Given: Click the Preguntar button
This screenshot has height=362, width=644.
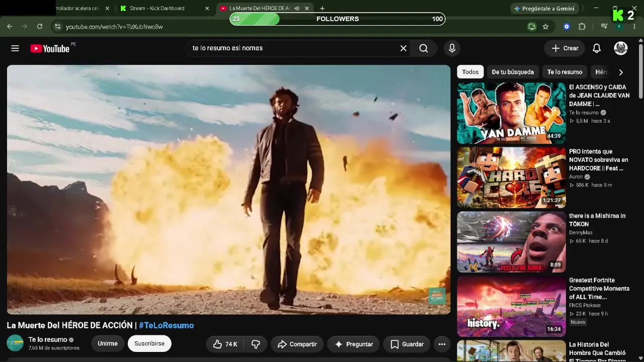Looking at the screenshot, I should coord(354,344).
